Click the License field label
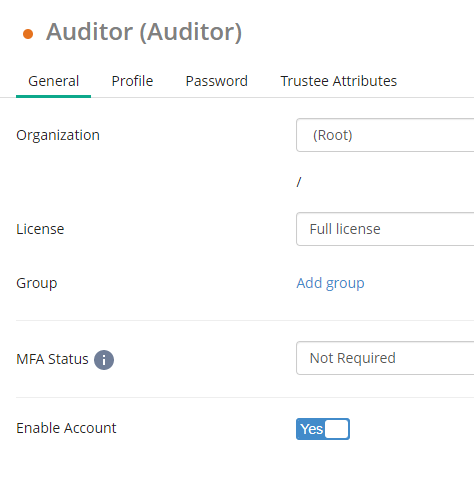This screenshot has width=474, height=489. (x=40, y=229)
